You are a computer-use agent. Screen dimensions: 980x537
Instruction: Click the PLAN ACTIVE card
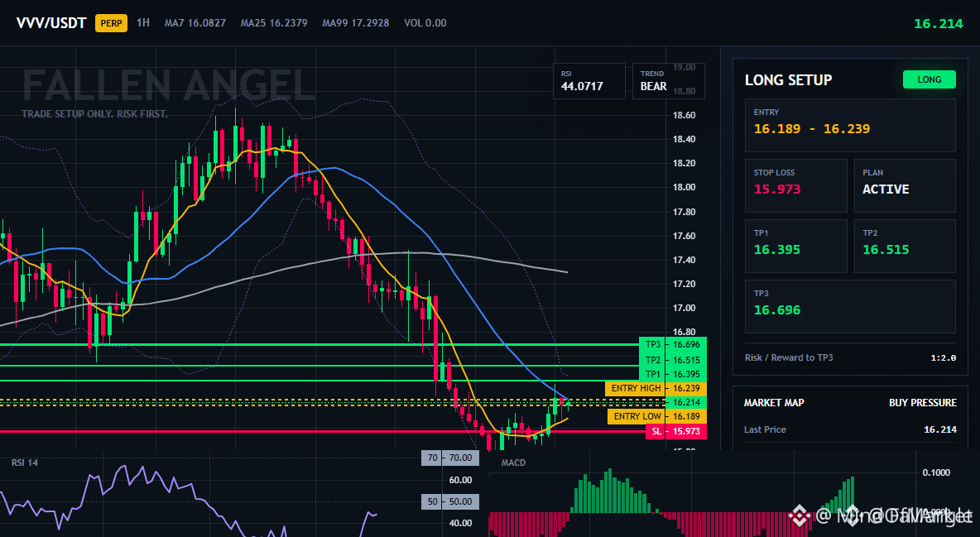pyautogui.click(x=905, y=185)
